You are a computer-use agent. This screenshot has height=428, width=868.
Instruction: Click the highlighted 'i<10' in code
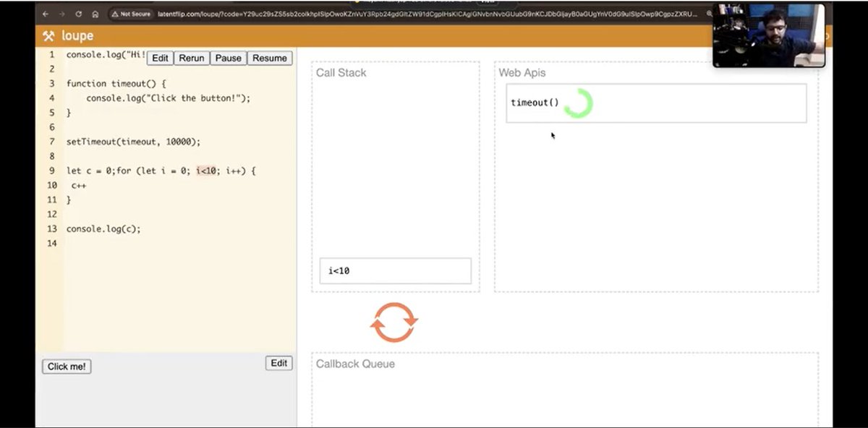click(206, 171)
